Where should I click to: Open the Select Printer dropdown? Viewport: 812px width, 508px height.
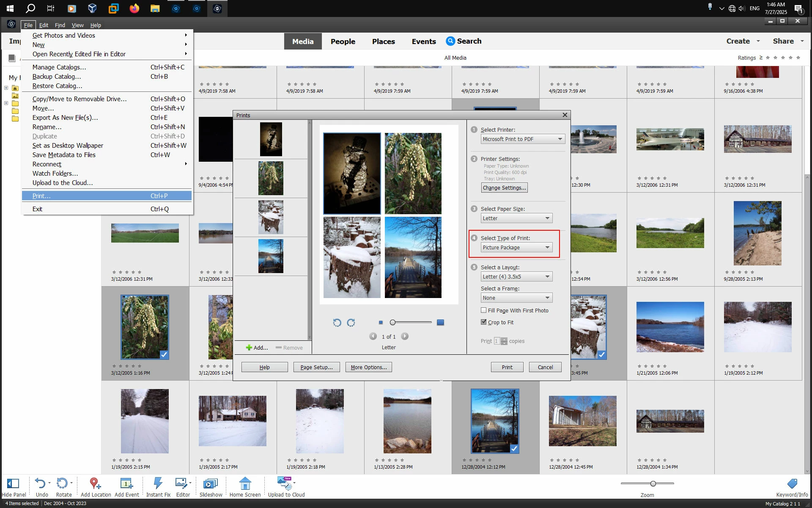(523, 139)
